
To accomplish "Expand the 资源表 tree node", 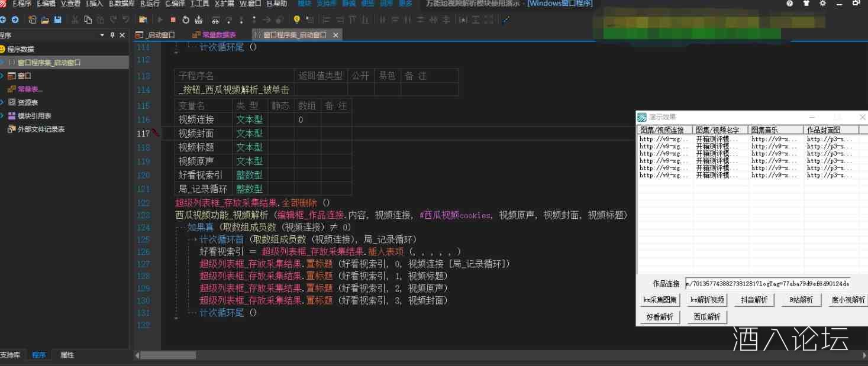I will coord(2,102).
